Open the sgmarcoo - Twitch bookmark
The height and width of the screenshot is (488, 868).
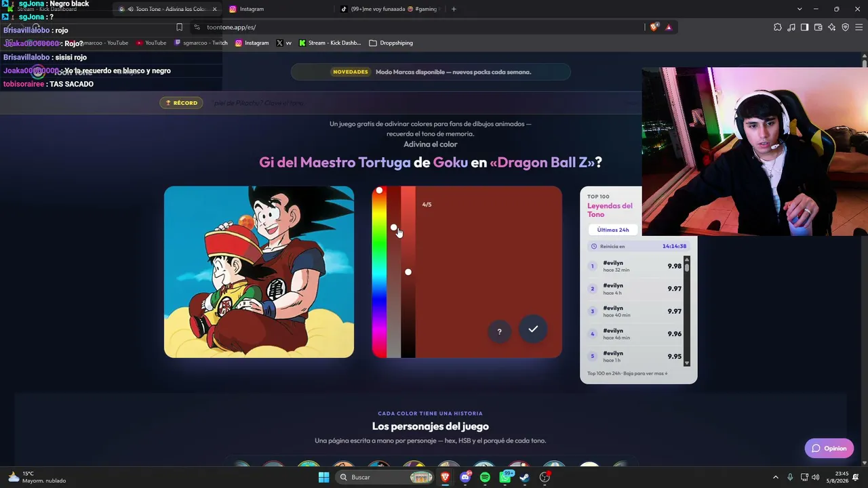coord(201,43)
